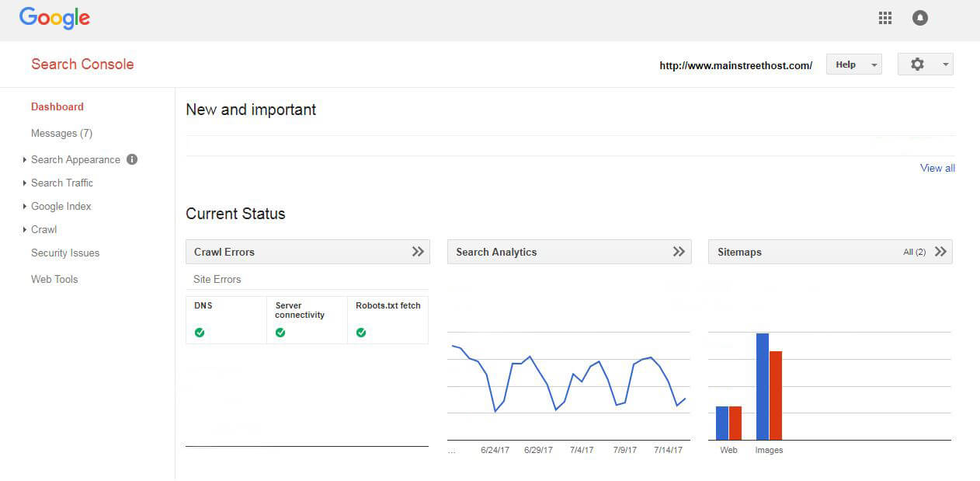Click the blue Images bar in Sitemaps chart
This screenshot has width=980, height=481.
click(763, 386)
